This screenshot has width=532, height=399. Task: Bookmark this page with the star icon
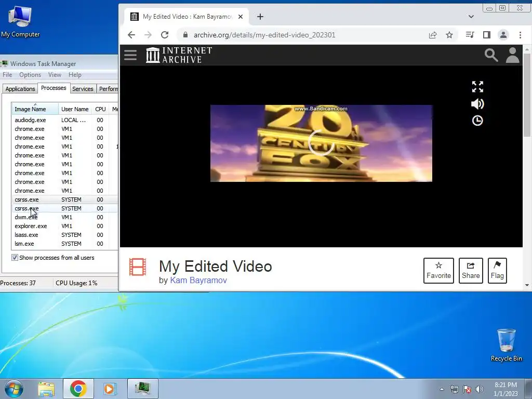449,35
